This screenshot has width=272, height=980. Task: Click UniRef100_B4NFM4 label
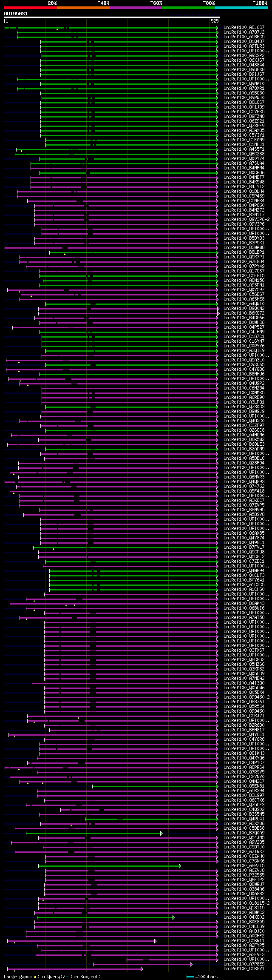coord(244,168)
